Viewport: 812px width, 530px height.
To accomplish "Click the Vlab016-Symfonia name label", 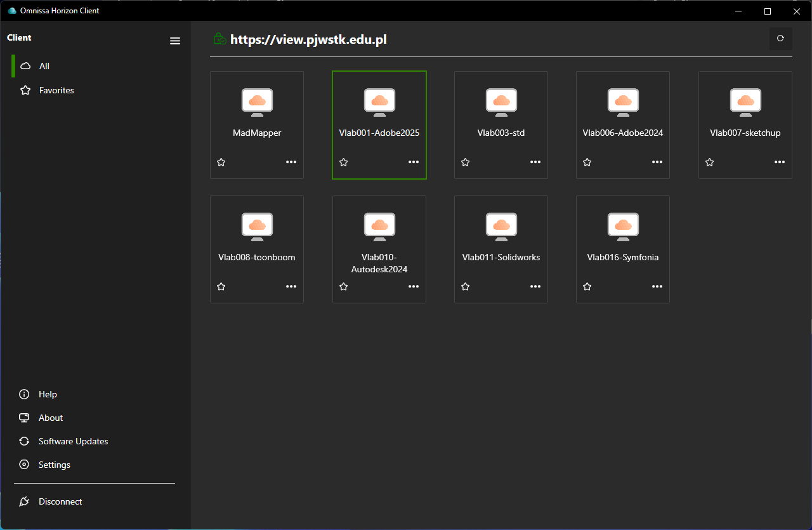I will click(623, 258).
